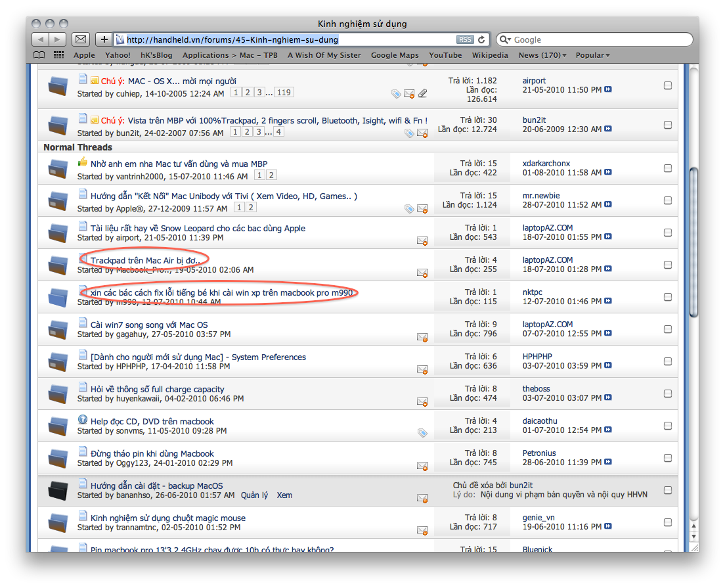Select the checkbox next to Petronius's thread

pos(668,458)
